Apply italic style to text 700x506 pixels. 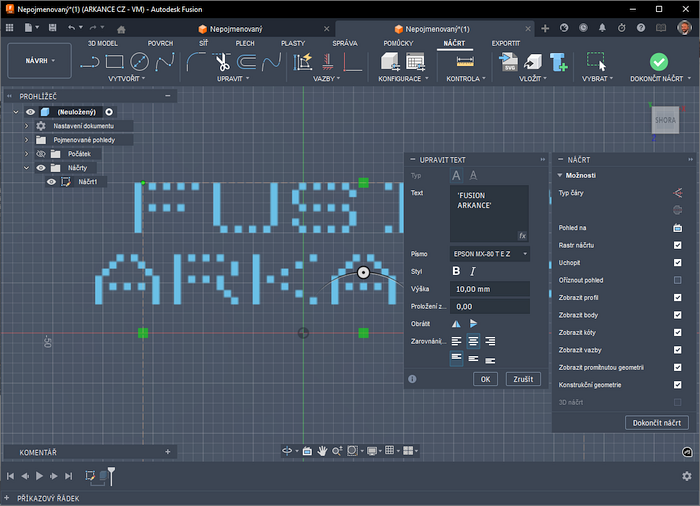[473, 271]
